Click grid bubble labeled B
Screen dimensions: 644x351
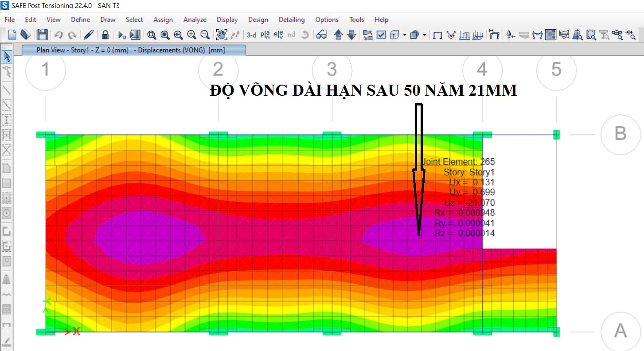[x=621, y=134]
